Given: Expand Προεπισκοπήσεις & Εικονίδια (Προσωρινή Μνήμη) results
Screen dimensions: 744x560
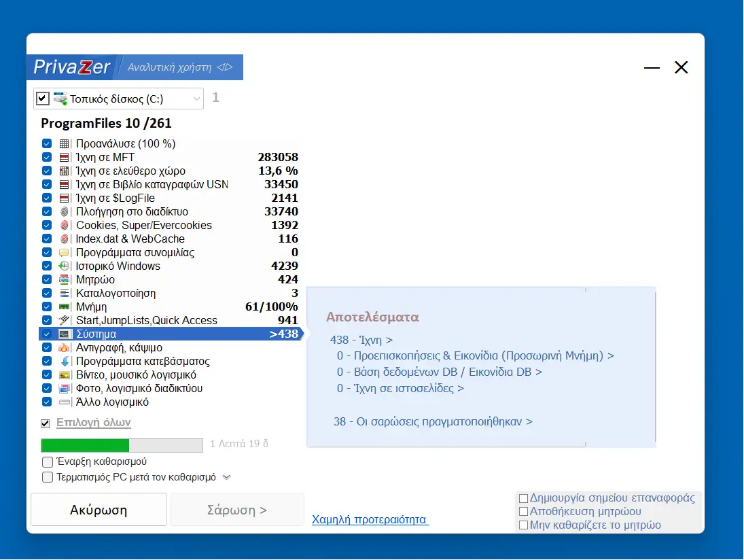Looking at the screenshot, I should (476, 356).
